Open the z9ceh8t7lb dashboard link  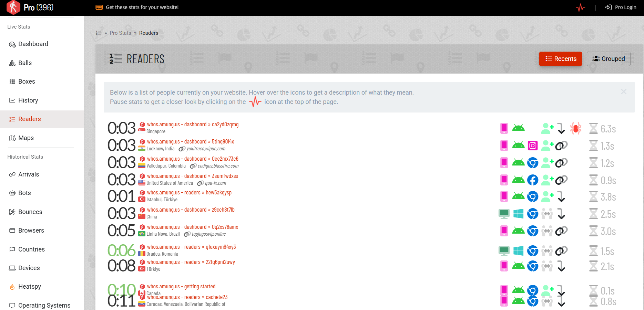point(191,210)
